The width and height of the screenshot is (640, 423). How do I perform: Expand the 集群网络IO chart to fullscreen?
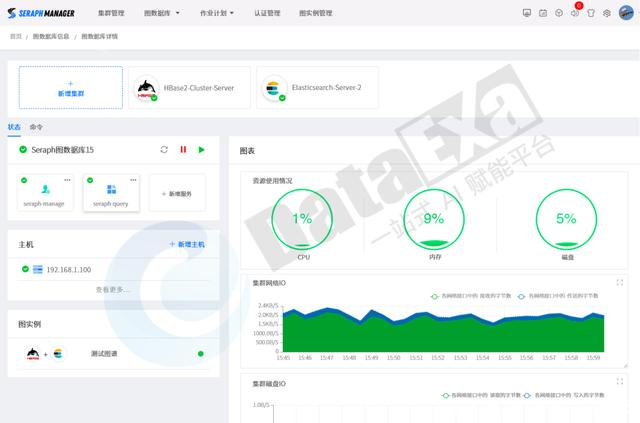[x=620, y=283]
